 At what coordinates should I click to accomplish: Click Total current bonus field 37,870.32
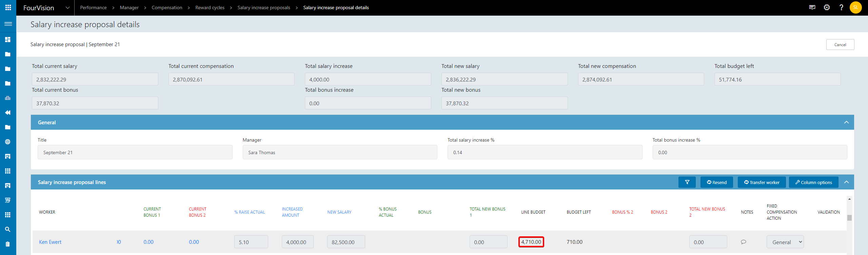coord(95,103)
